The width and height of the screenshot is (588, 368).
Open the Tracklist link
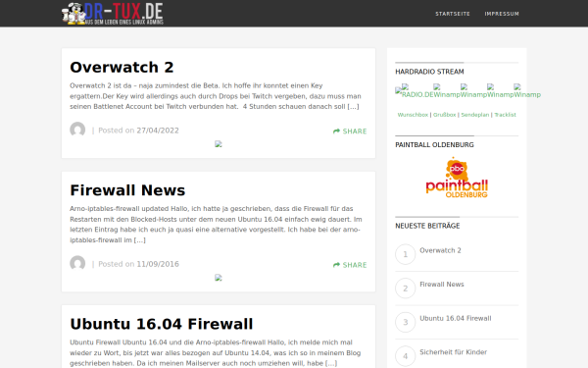505,115
